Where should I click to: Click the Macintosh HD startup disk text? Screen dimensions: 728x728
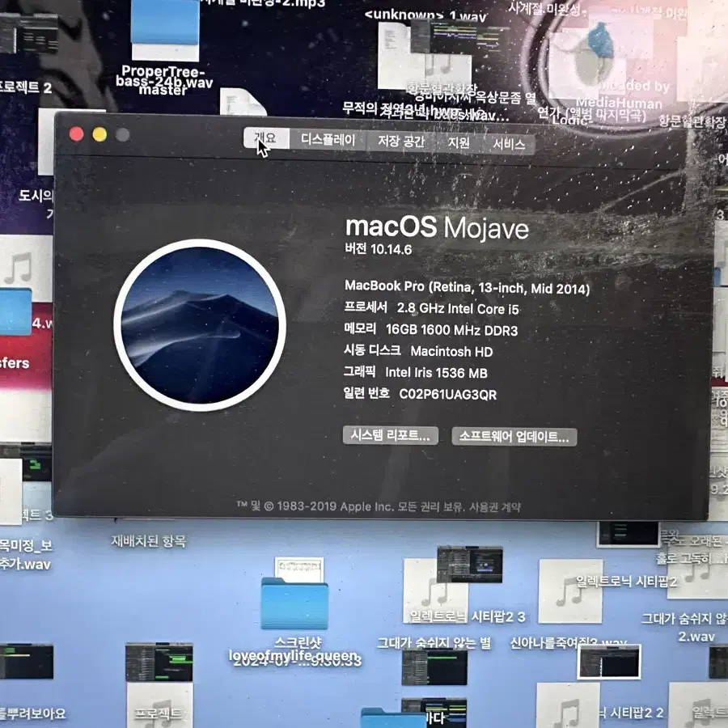[x=451, y=352]
